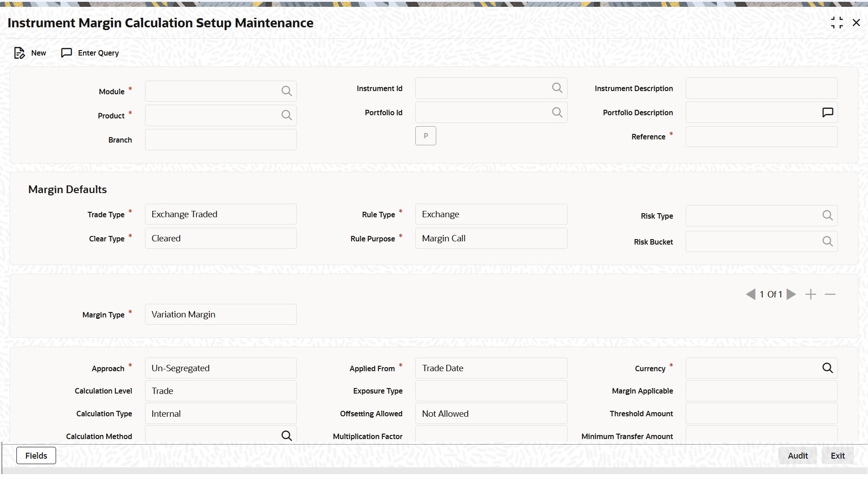This screenshot has width=868, height=491.
Task: Open the Risk Bucket lookup search icon
Action: click(x=827, y=241)
